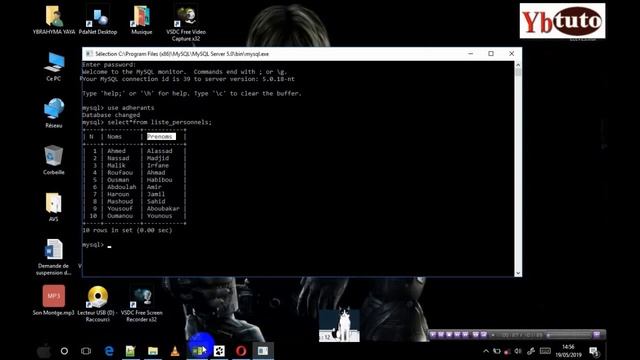Click the name Aboubakar in the table
The image size is (640, 360).
click(x=163, y=209)
